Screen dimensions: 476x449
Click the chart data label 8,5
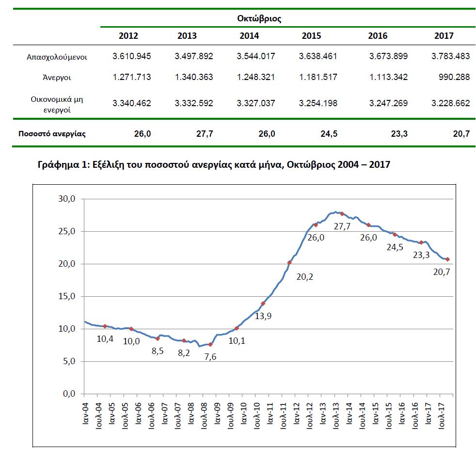(x=158, y=351)
